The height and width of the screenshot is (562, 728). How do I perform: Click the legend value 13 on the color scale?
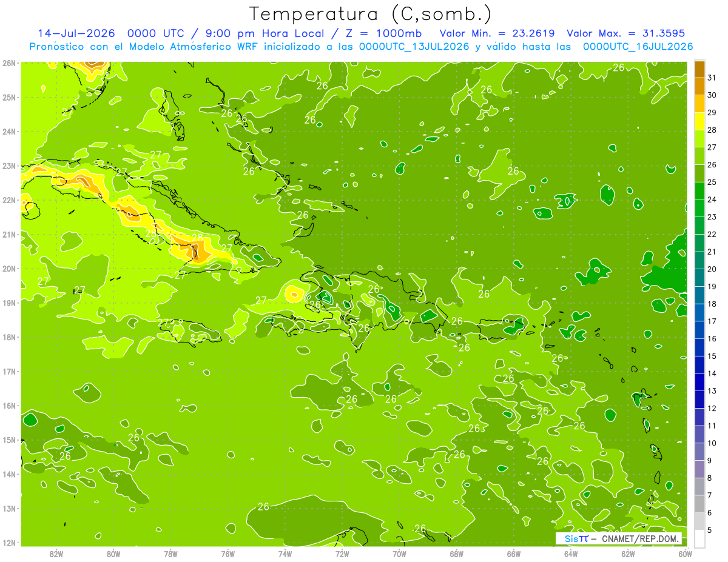(x=712, y=391)
